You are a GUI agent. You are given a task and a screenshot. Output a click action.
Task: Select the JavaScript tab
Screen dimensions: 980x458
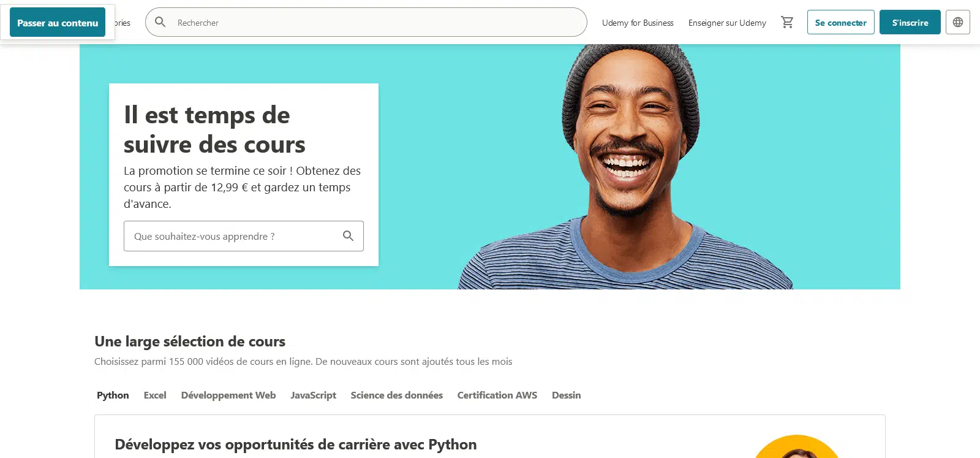[x=314, y=395]
